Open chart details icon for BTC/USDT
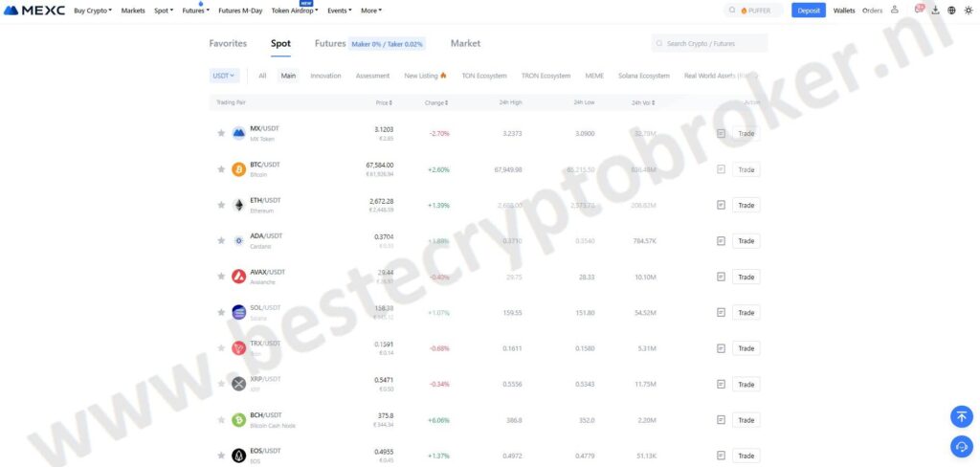 [721, 169]
